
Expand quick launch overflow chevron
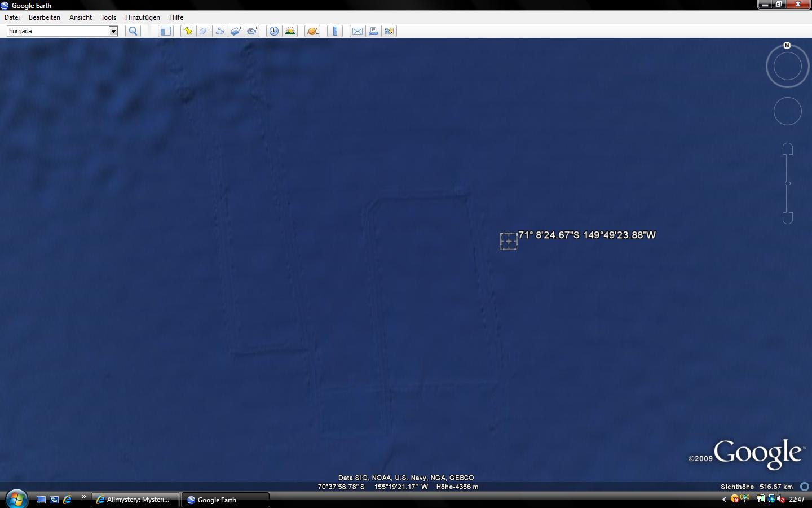coord(84,497)
